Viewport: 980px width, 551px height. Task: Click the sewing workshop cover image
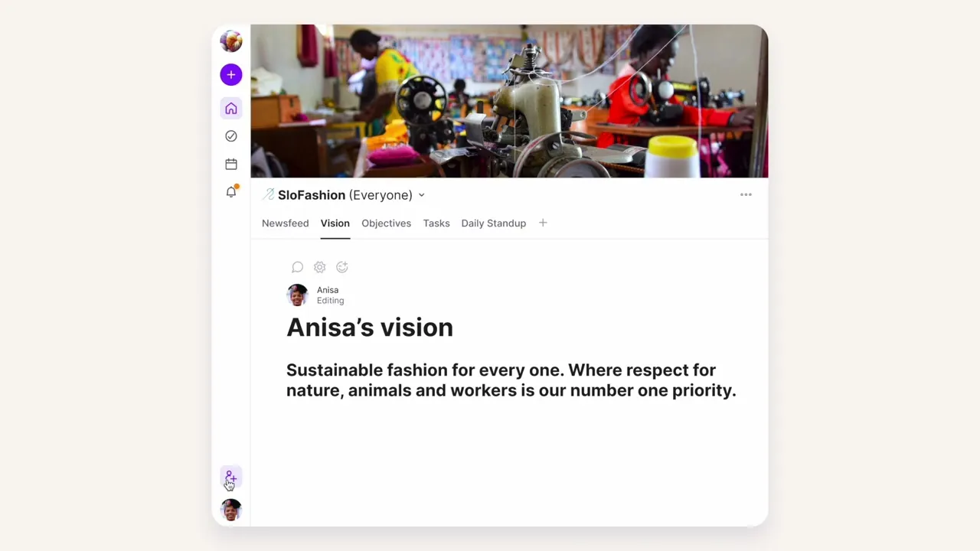[x=509, y=101]
